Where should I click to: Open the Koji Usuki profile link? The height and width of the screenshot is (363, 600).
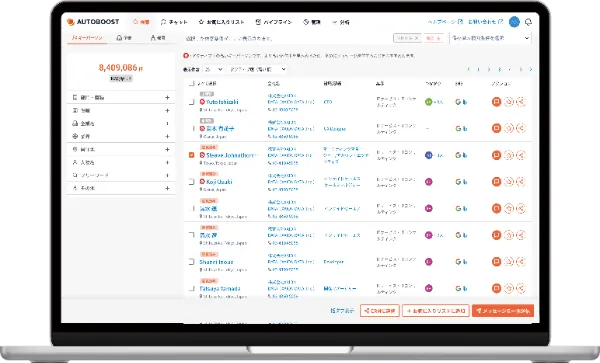[219, 182]
